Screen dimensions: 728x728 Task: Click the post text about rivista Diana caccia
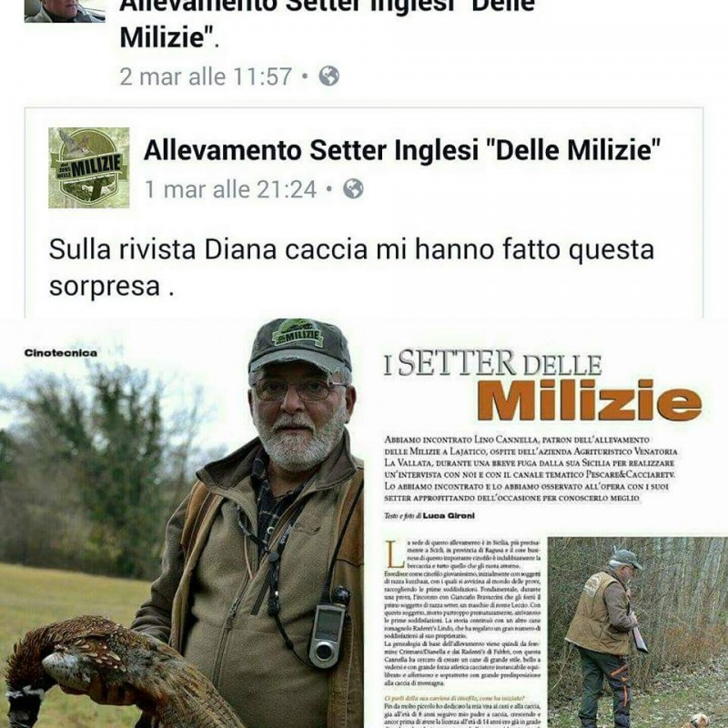(351, 268)
